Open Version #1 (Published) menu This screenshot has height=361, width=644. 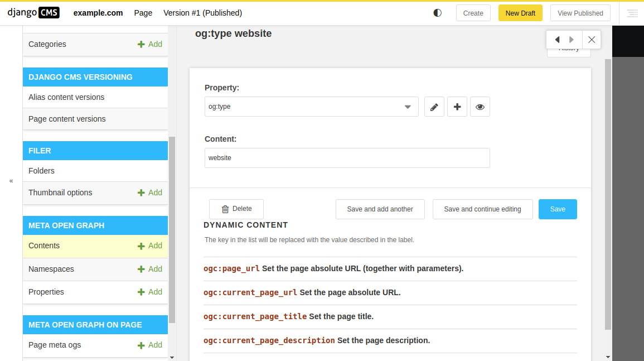coord(202,13)
